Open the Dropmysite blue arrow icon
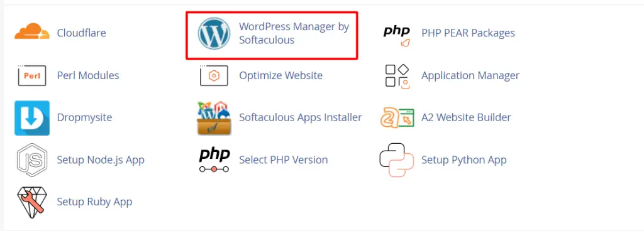Screen dimensions: 644x231 [x=32, y=118]
